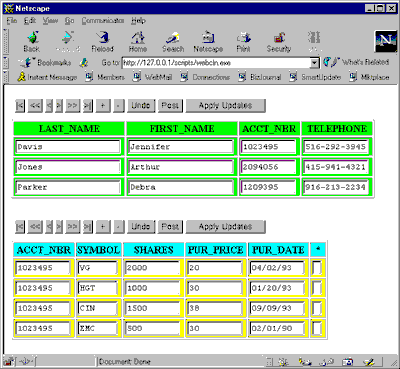This screenshot has width=400, height=369.
Task: Check the box in the VG row
Action: pyautogui.click(x=317, y=268)
